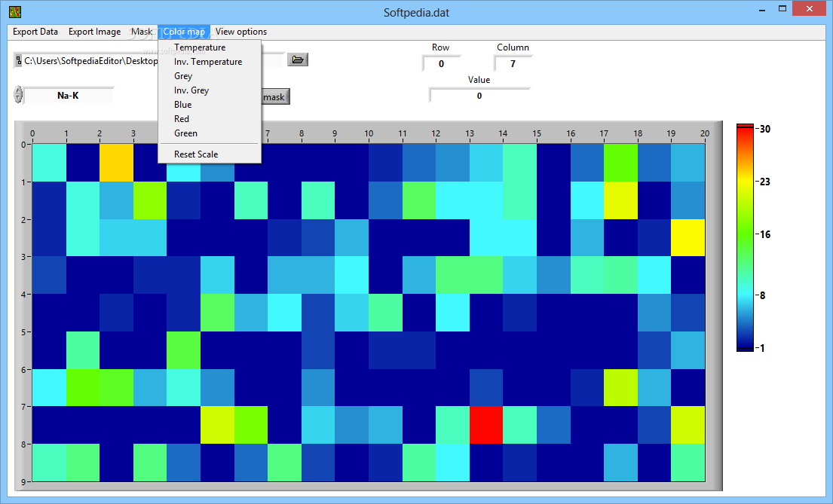Viewport: 833px width, 504px height.
Task: Close the open Color map menu
Action: point(184,32)
